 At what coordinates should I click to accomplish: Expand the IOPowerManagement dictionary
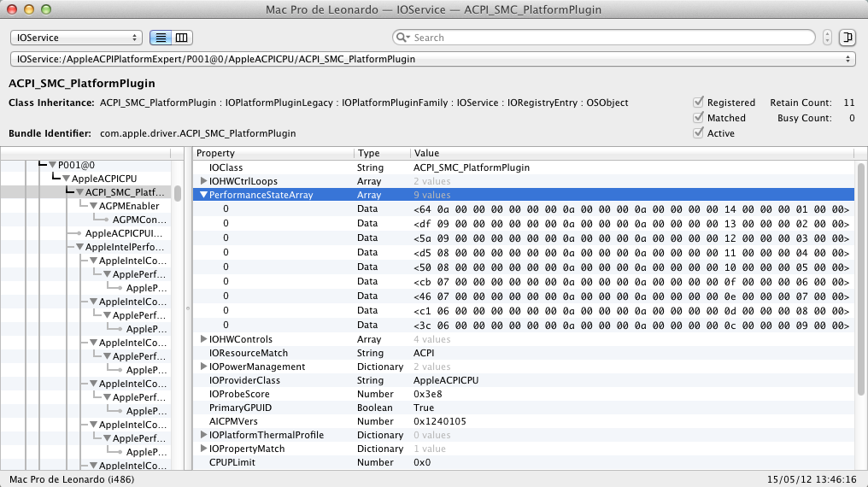click(x=203, y=367)
